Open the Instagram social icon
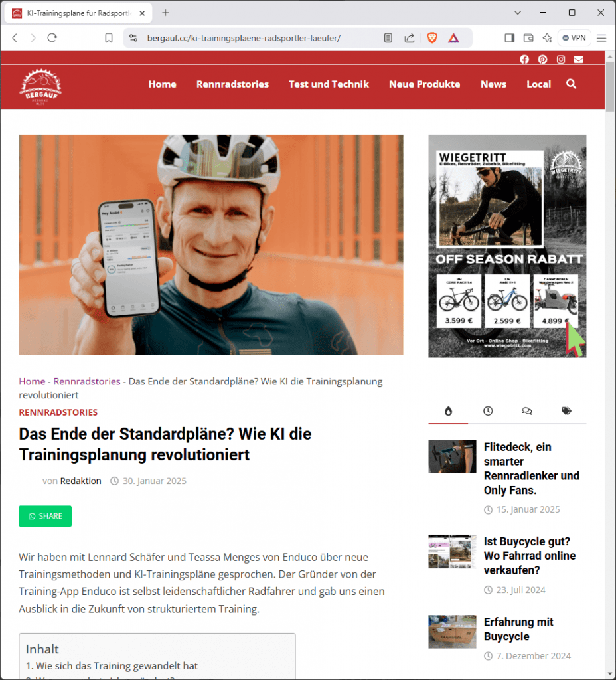This screenshot has height=680, width=616. pos(561,59)
